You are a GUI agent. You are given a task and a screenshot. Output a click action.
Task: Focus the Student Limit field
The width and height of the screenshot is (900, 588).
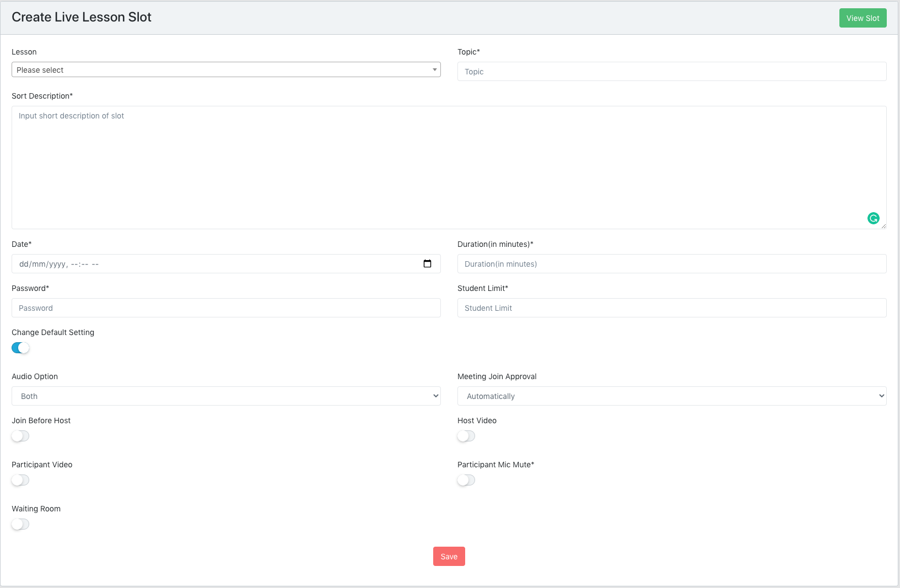(671, 308)
